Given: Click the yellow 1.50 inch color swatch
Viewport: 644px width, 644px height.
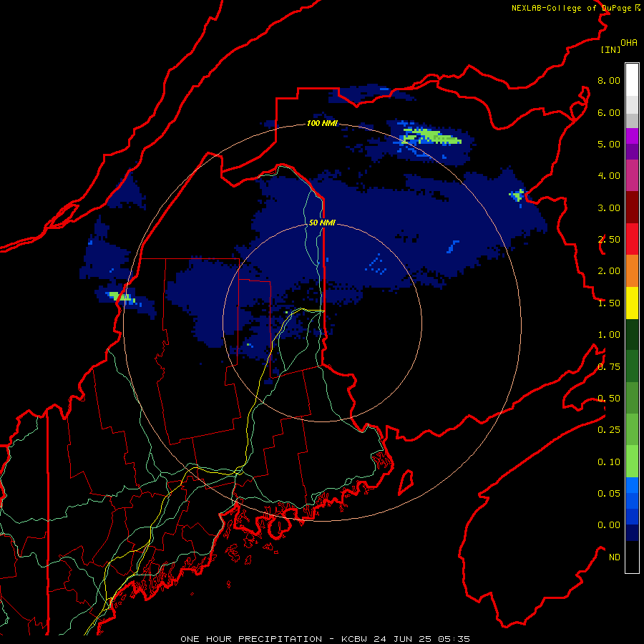Looking at the screenshot, I should 632,303.
